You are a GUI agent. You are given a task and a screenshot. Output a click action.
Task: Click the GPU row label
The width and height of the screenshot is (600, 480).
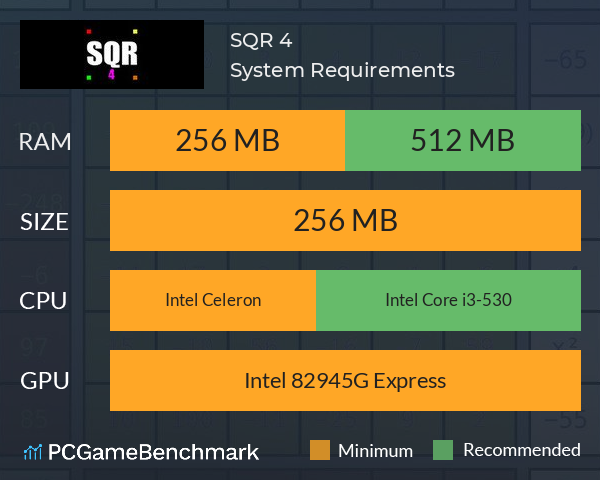[45, 381]
